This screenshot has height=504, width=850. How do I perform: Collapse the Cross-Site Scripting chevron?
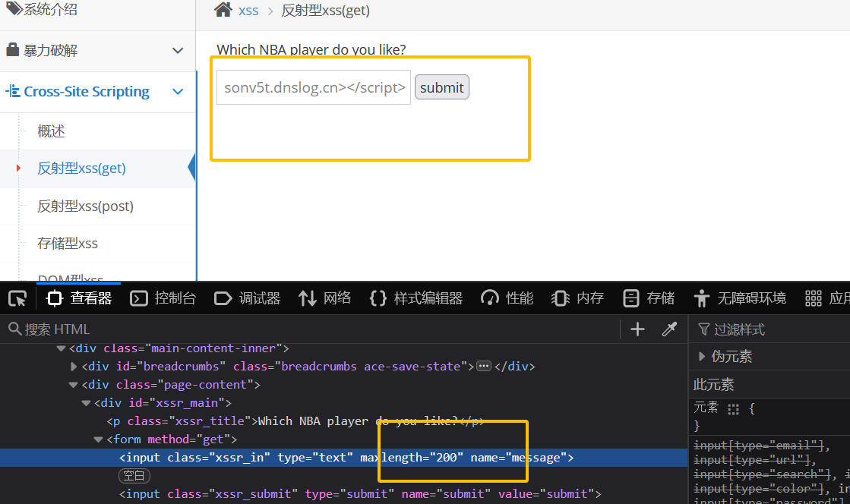(x=178, y=92)
